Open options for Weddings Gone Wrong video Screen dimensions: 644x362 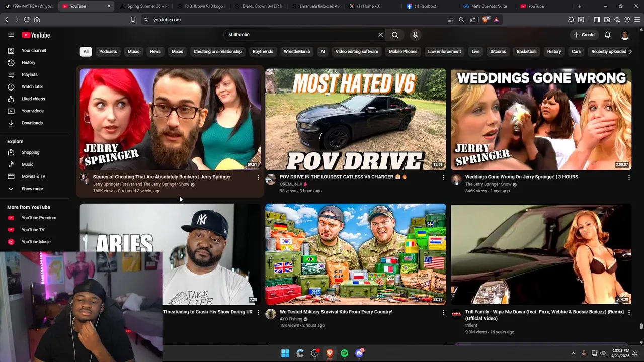[x=629, y=177]
